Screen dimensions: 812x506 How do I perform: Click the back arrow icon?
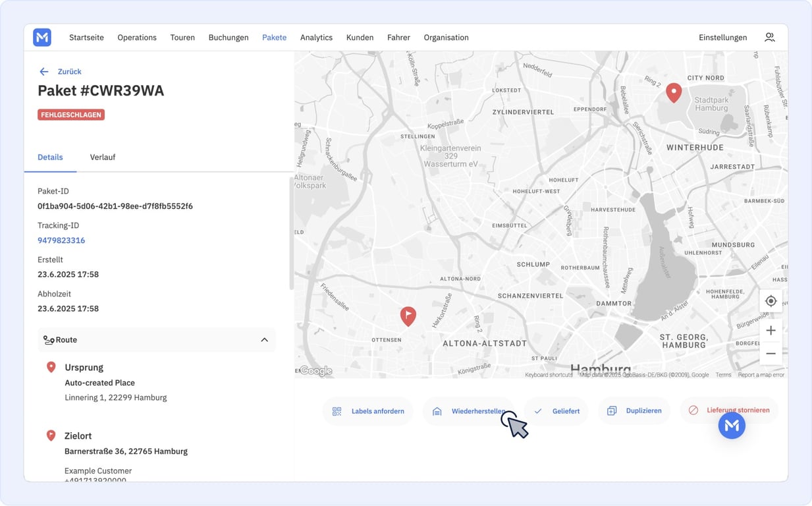(x=44, y=72)
